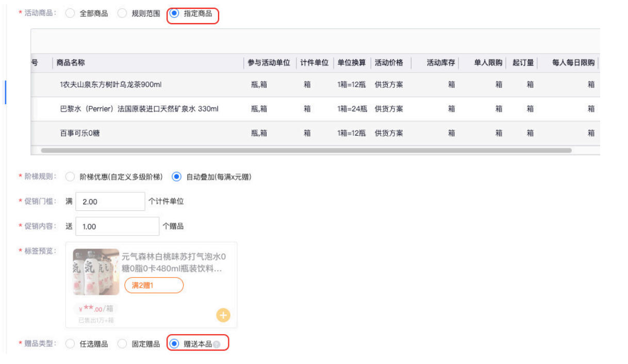The height and width of the screenshot is (364, 628).
Task: Click the 促销门槛 input showing 2.00
Action: point(110,202)
